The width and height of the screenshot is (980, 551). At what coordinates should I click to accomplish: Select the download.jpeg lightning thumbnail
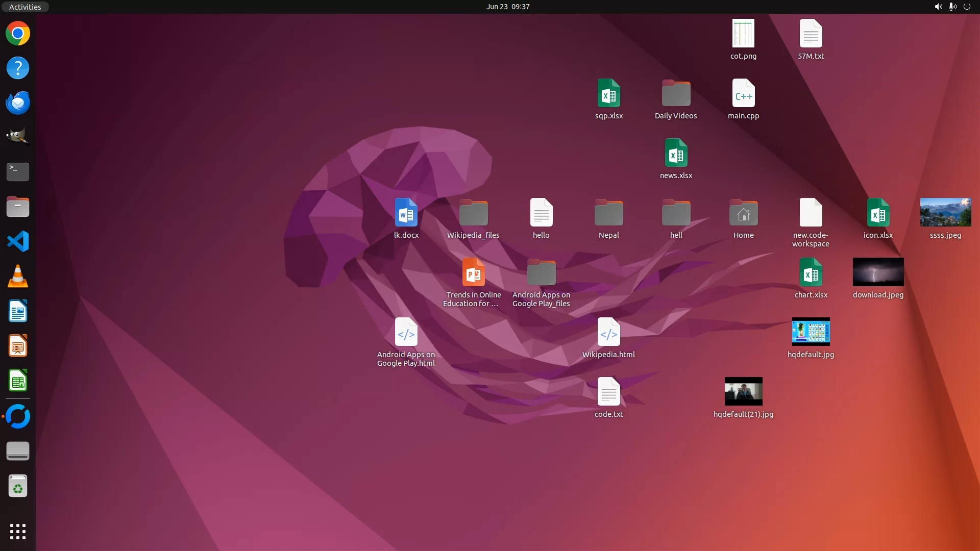coord(878,272)
